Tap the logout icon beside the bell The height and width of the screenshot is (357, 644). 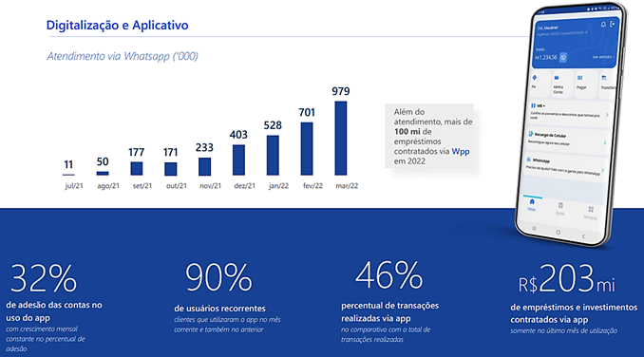[x=613, y=24]
